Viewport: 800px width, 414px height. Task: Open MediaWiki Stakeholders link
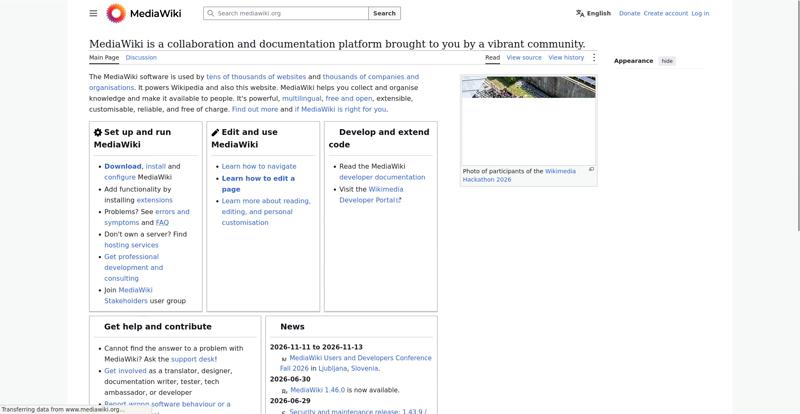click(x=129, y=296)
